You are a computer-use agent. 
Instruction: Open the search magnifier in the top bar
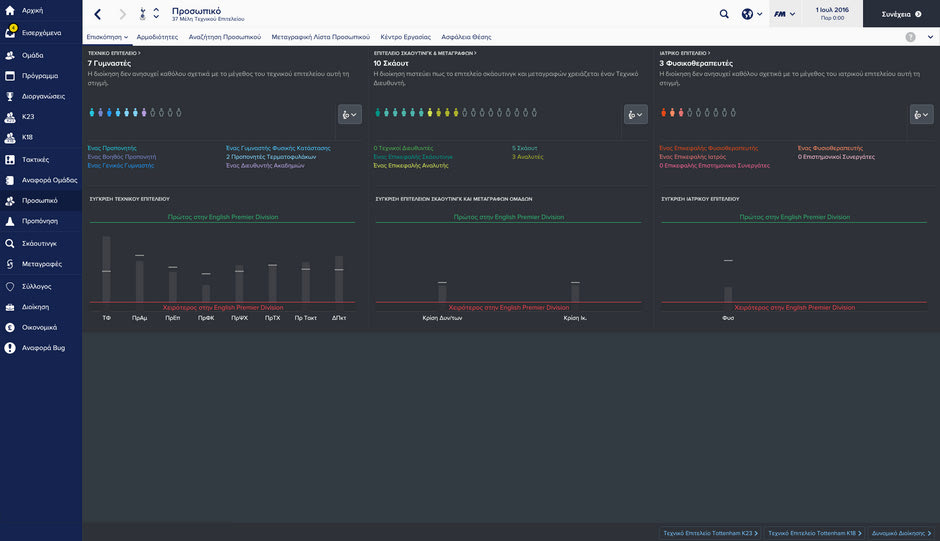(x=724, y=14)
